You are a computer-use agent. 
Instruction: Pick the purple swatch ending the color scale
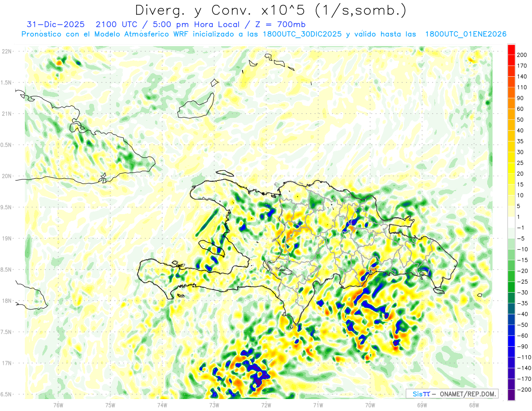click(x=511, y=395)
